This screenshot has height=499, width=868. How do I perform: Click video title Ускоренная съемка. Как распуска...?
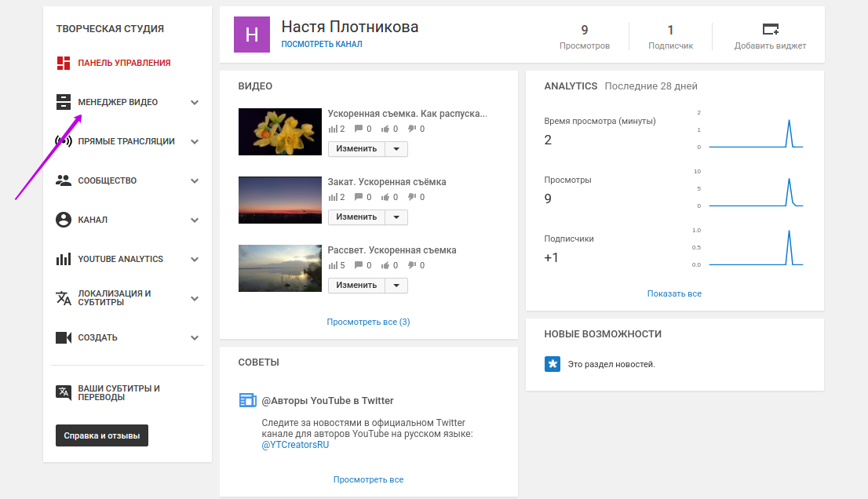coord(407,114)
